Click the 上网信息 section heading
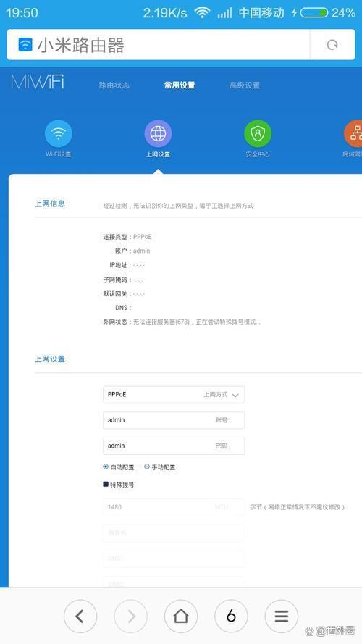The height and width of the screenshot is (644, 362). click(50, 204)
